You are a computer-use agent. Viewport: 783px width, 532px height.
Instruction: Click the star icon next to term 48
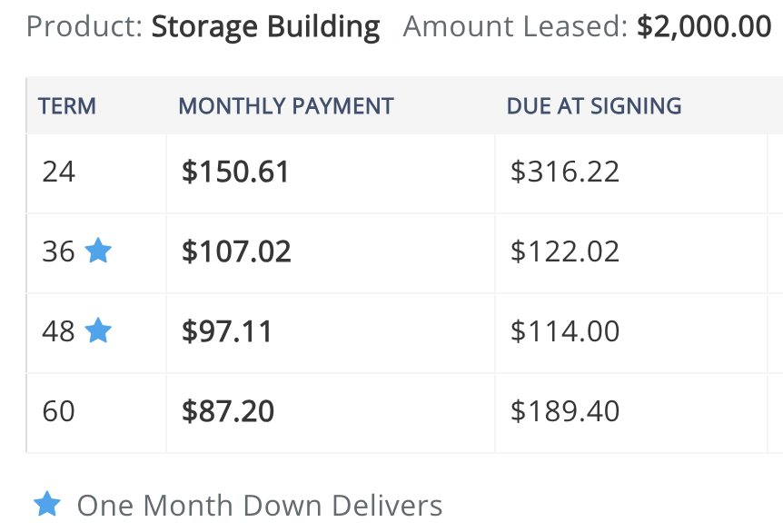point(98,330)
